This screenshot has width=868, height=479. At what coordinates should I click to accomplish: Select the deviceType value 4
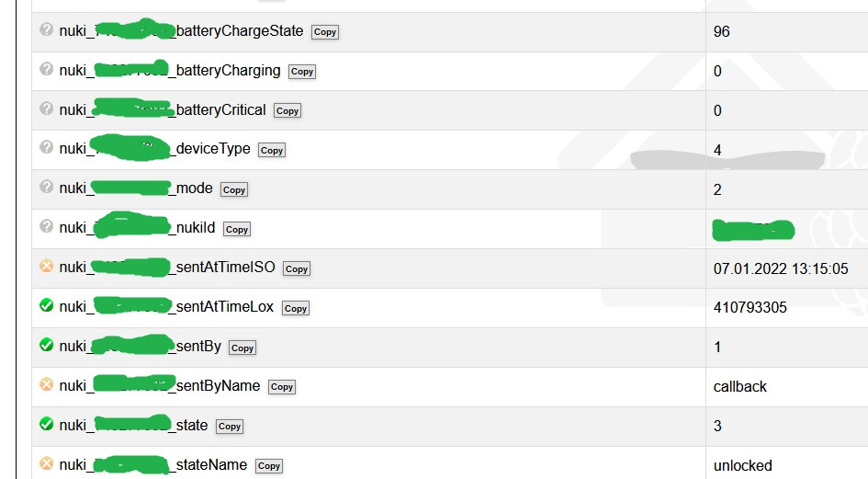point(717,150)
